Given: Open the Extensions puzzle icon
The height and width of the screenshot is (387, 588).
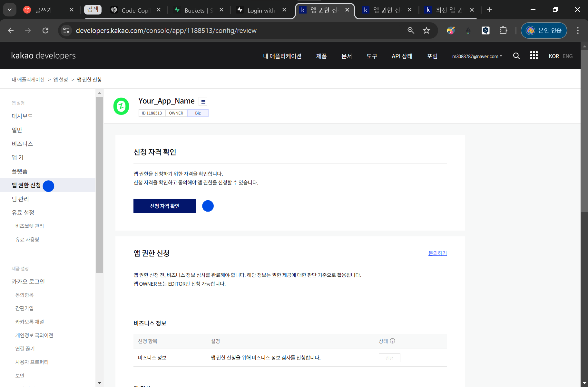Looking at the screenshot, I should coord(503,30).
